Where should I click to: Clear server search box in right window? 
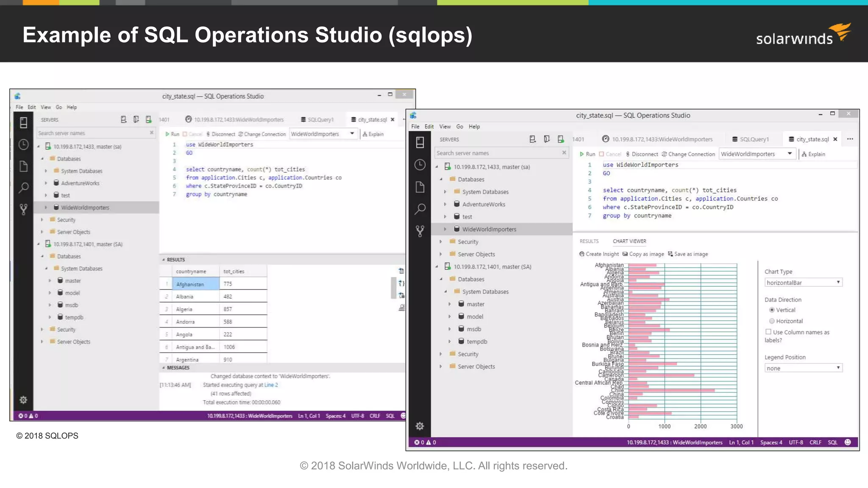click(564, 153)
